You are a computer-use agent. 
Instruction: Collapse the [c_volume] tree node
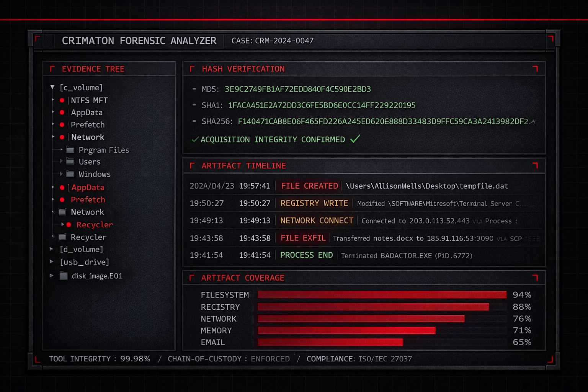coord(52,87)
